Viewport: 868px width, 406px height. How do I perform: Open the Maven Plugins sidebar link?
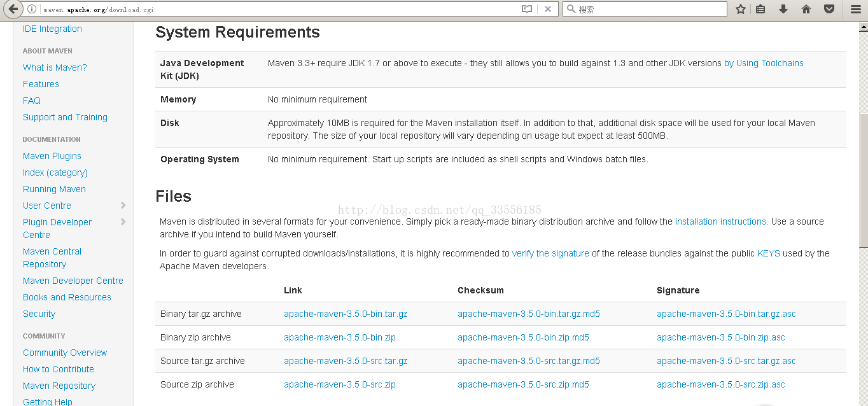(x=52, y=156)
